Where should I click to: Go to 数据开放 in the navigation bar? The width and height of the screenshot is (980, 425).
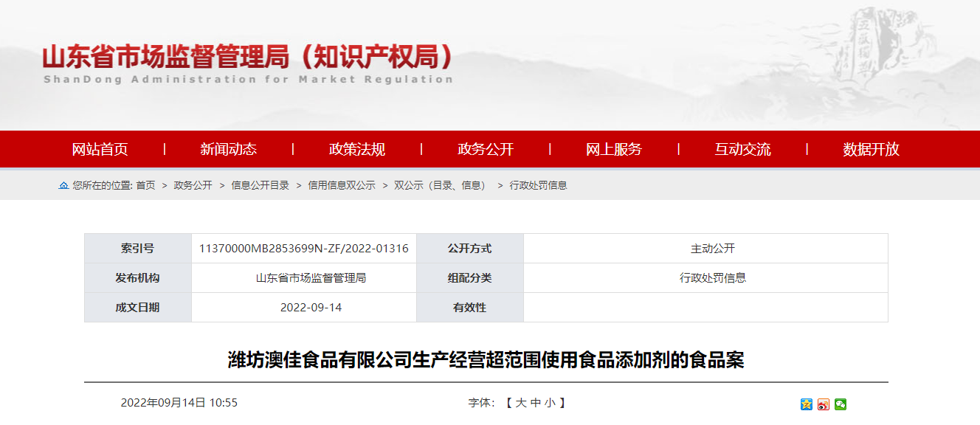click(872, 149)
